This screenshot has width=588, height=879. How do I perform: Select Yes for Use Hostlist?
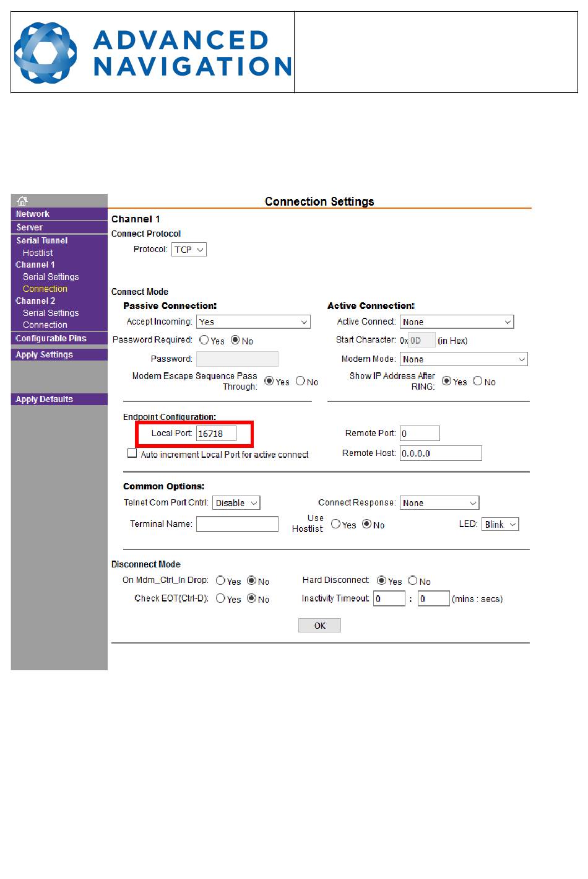point(335,524)
